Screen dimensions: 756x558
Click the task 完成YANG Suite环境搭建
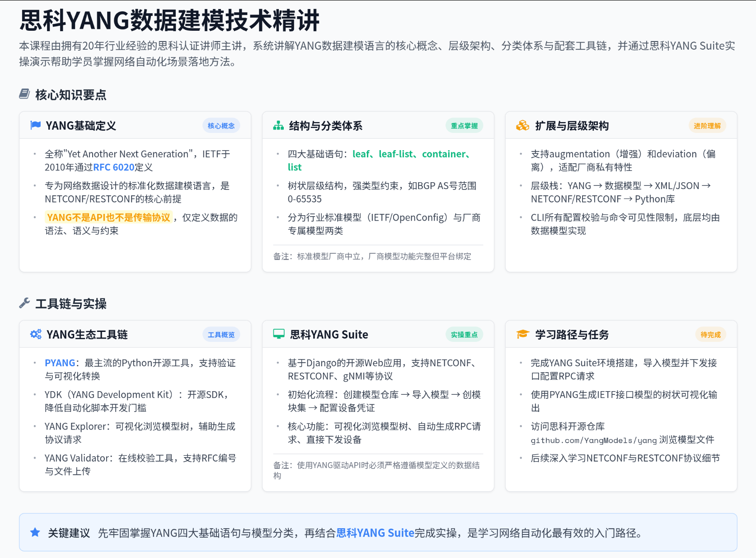click(x=624, y=369)
